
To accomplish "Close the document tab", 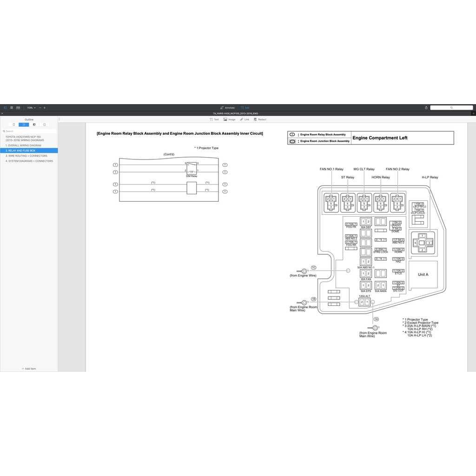I will 2,113.
